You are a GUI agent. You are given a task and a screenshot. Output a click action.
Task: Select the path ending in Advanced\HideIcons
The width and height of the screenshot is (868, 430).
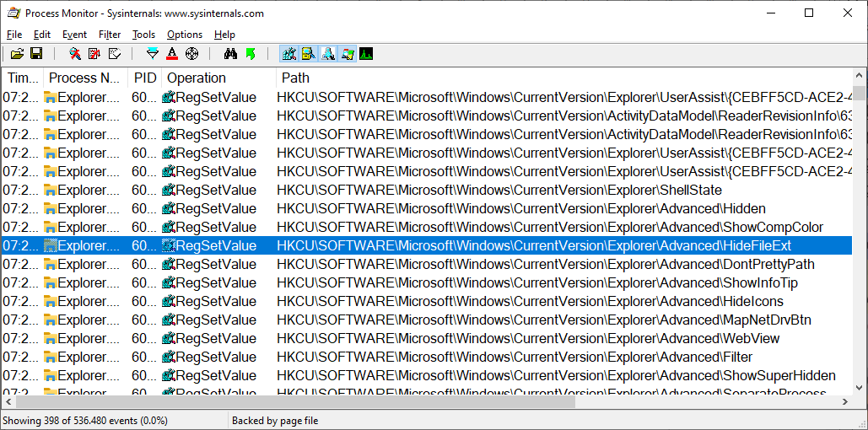coord(531,302)
